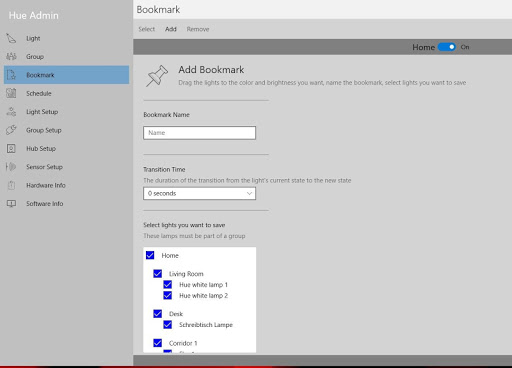Select the Sensor Setup icon
512x368 pixels.
pyautogui.click(x=11, y=167)
